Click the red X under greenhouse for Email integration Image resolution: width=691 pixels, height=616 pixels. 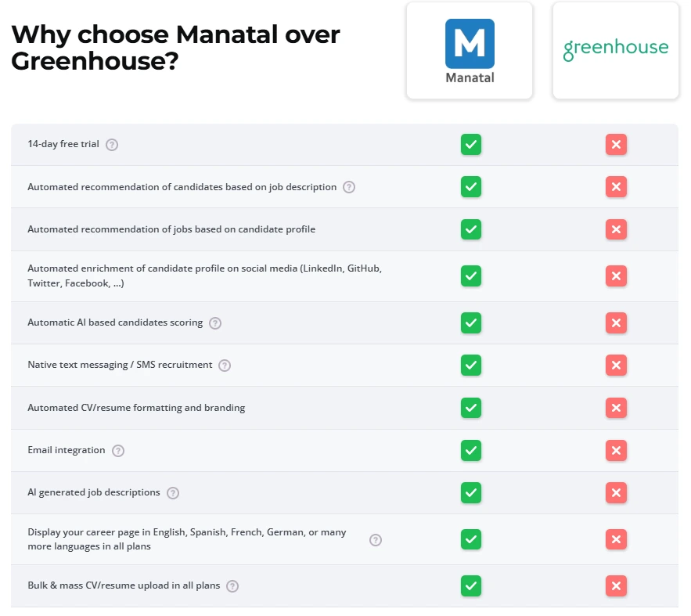(x=616, y=450)
